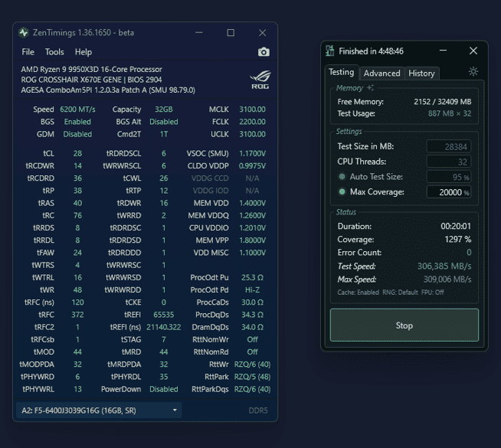Click the memory test app icon in title bar
The width and height of the screenshot is (501, 448).
[x=329, y=51]
